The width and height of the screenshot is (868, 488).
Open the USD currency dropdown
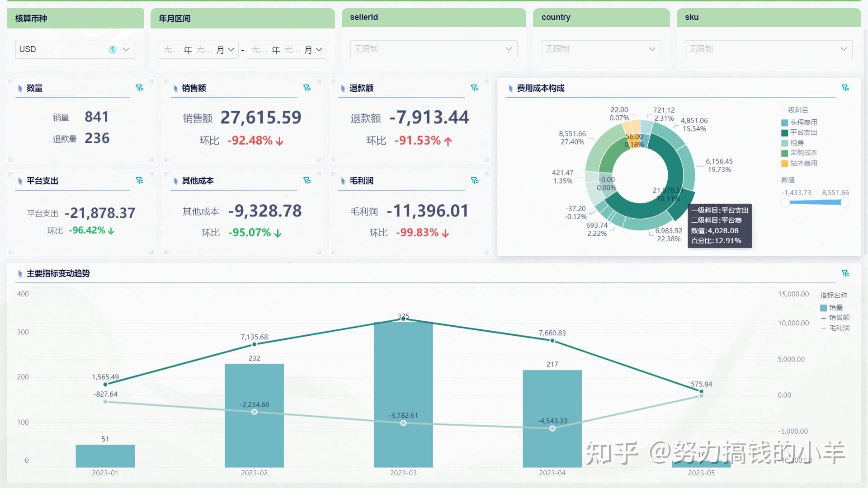click(x=75, y=50)
